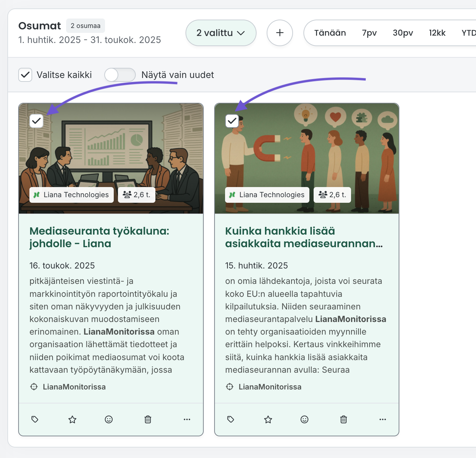The height and width of the screenshot is (458, 476).
Task: Set sentiment smiley on Kuinka hankkia lisää card
Action: click(304, 419)
